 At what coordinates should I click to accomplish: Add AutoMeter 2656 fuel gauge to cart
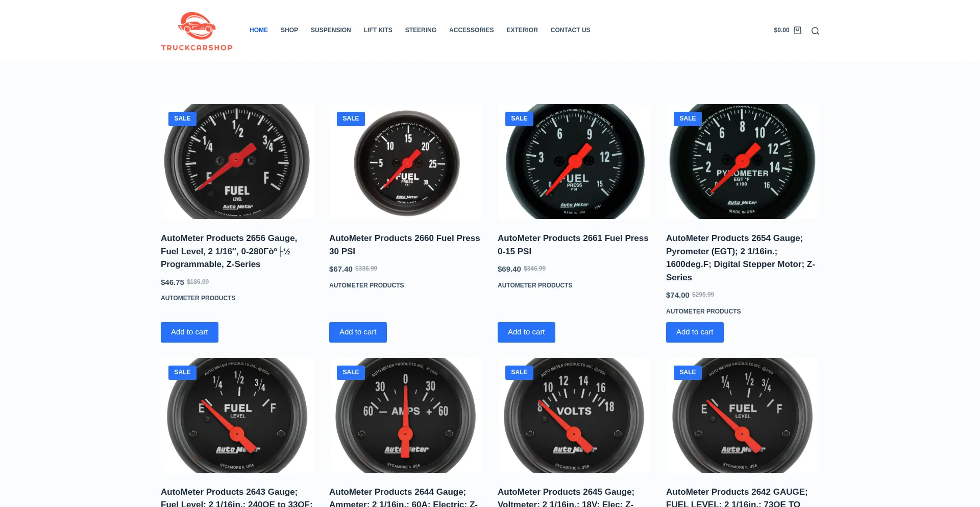tap(189, 332)
